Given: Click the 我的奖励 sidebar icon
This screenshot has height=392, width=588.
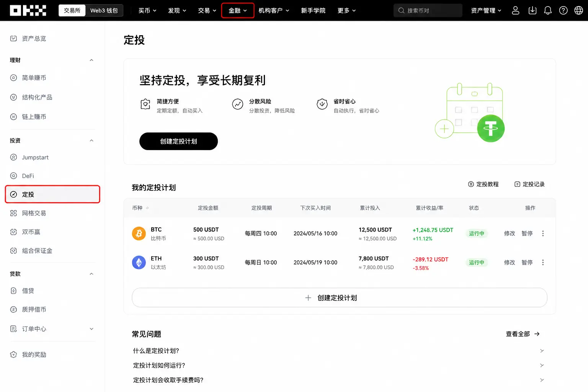Looking at the screenshot, I should click(x=13, y=354).
